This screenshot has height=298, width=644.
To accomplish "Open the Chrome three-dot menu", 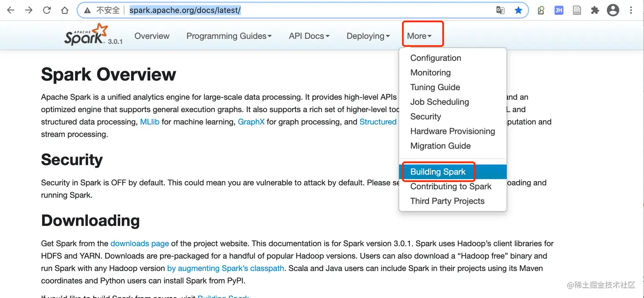I will point(631,10).
